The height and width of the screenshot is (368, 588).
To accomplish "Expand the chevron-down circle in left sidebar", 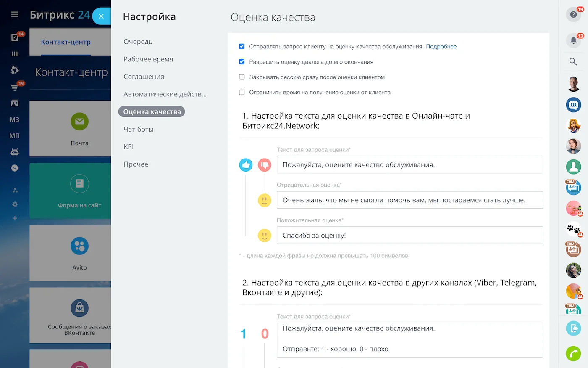I will tap(15, 168).
